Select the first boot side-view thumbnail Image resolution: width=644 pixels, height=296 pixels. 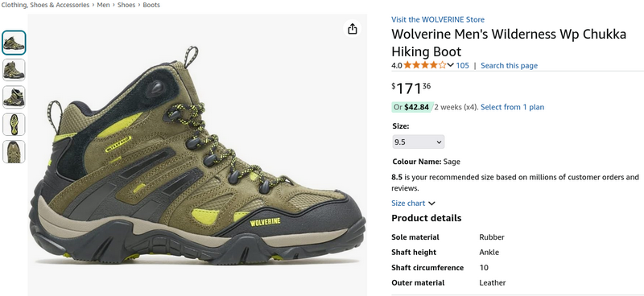tap(14, 43)
